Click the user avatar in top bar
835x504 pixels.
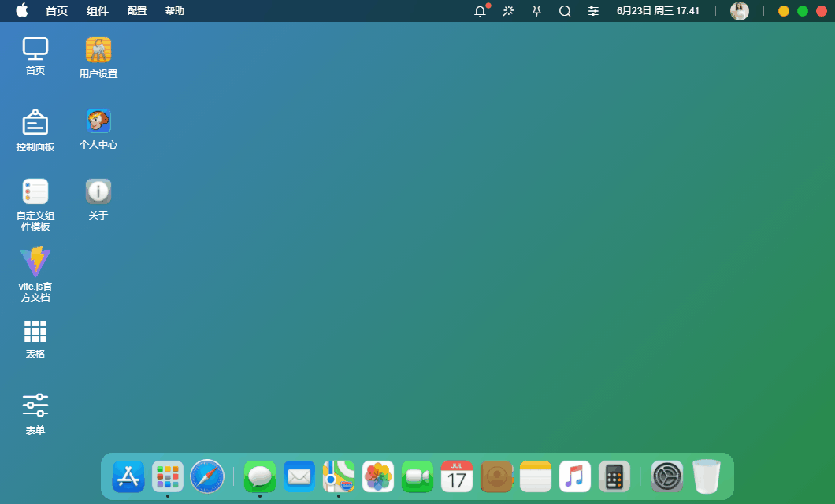739,11
